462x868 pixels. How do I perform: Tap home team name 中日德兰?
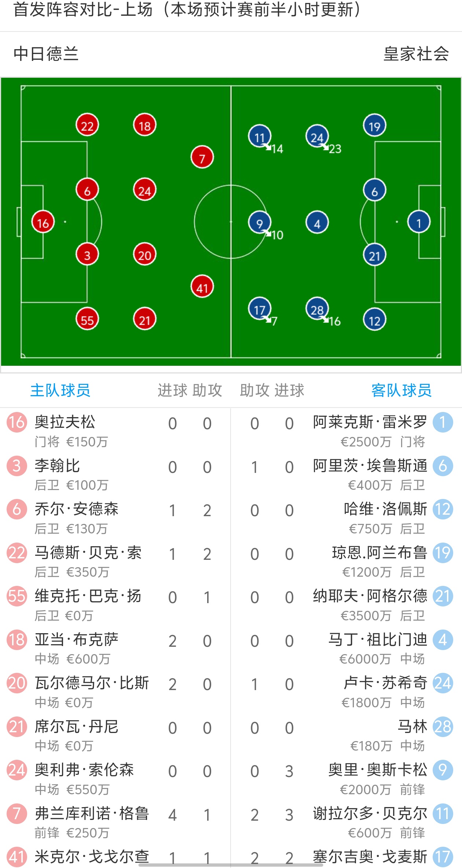point(46,54)
